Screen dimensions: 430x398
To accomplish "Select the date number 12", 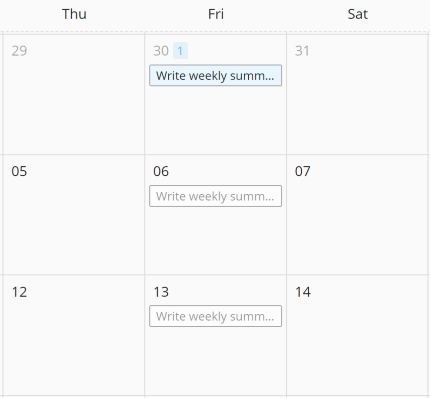I will pos(19,292).
